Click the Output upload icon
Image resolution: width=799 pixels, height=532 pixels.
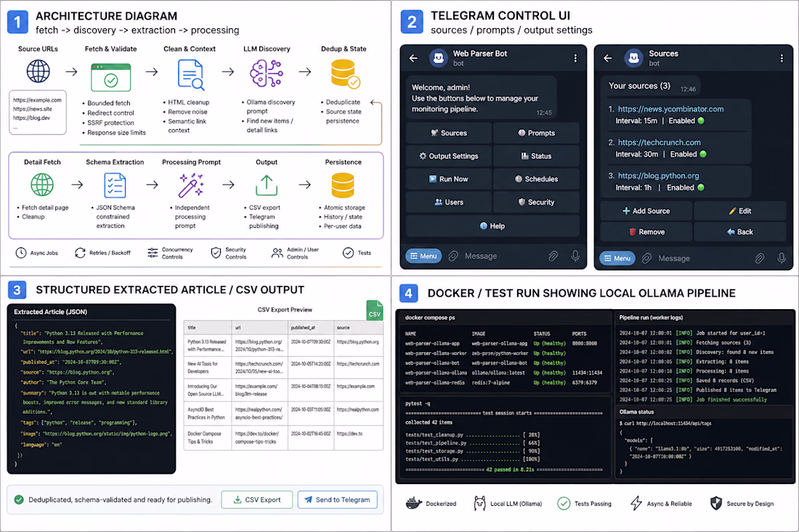coord(267,185)
